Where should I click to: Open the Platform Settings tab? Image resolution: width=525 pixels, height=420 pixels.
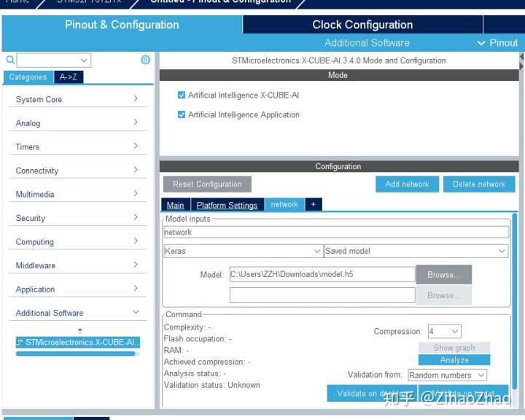pos(227,205)
